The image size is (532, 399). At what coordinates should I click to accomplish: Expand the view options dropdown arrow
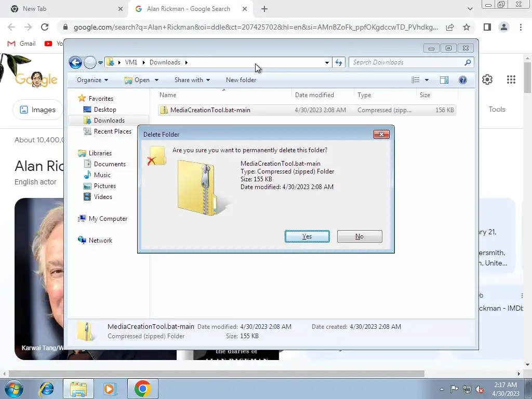point(427,80)
